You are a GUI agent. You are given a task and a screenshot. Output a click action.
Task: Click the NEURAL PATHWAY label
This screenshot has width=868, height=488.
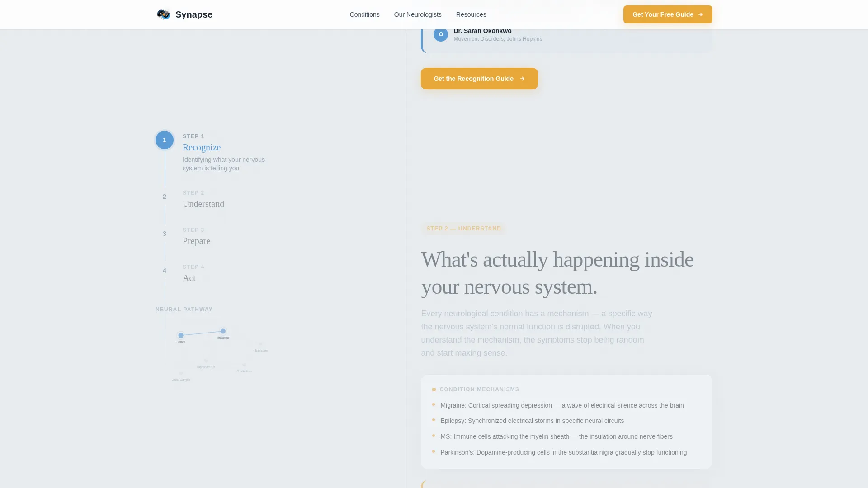click(x=184, y=310)
